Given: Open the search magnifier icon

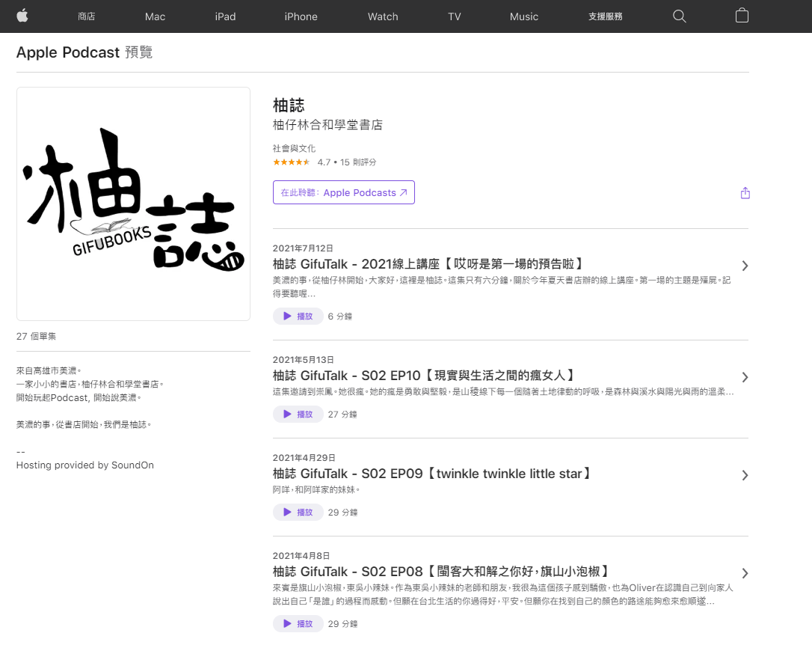Looking at the screenshot, I should point(679,16).
